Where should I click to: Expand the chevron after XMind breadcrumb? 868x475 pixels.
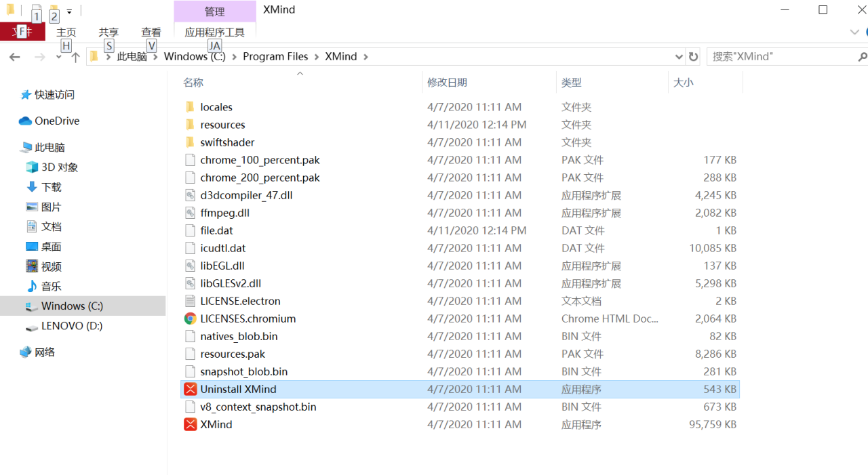coord(366,57)
